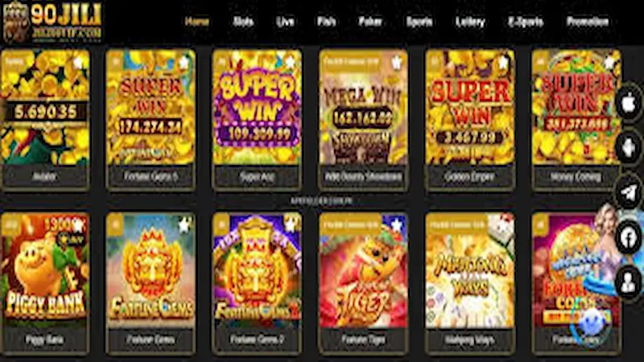The width and height of the screenshot is (644, 362).
Task: Click the Piggy Bank game label
Action: (45, 339)
